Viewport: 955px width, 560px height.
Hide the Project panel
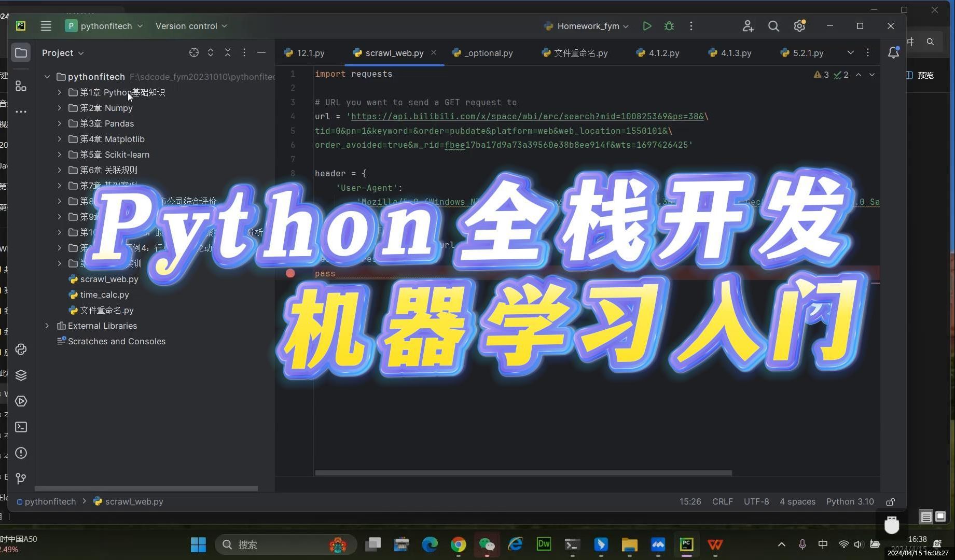pyautogui.click(x=261, y=52)
